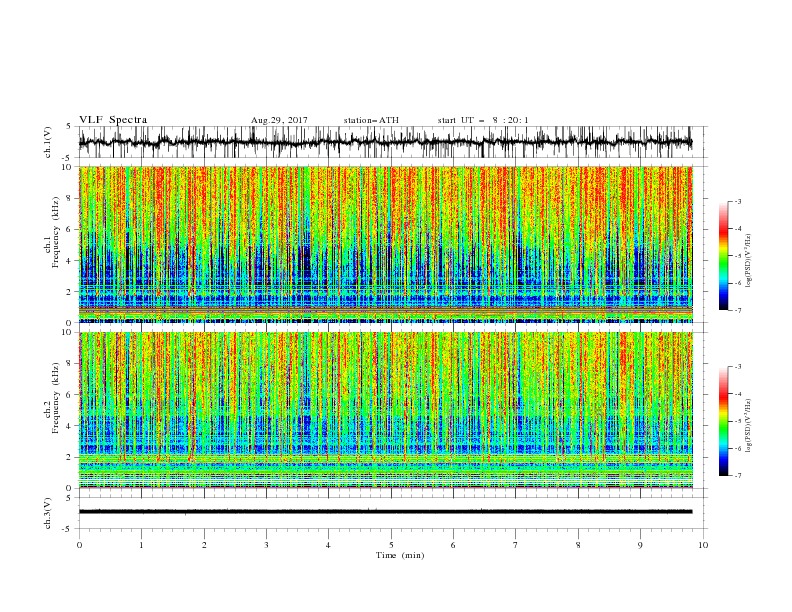This screenshot has height=612, width=792.
Task: Click time-axis tick label "3"
Action: [x=266, y=545]
